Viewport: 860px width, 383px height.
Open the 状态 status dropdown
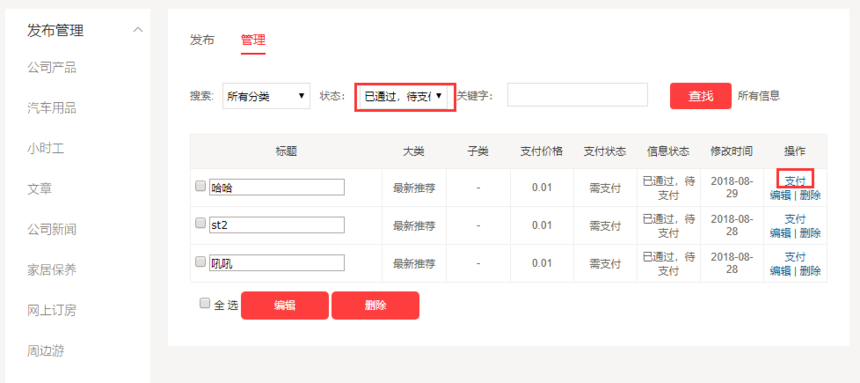click(404, 97)
